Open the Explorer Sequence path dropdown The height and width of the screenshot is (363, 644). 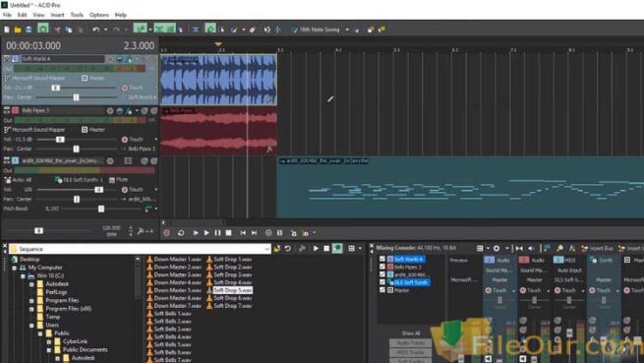click(266, 249)
